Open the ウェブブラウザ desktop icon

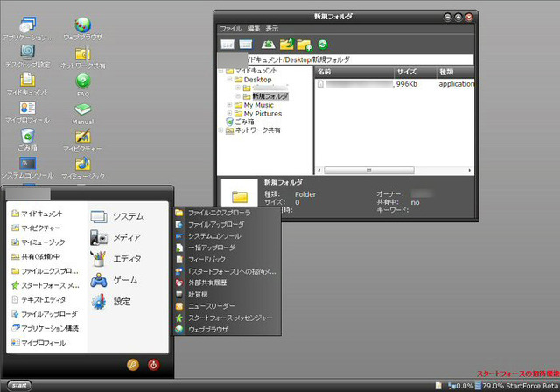pyautogui.click(x=83, y=29)
